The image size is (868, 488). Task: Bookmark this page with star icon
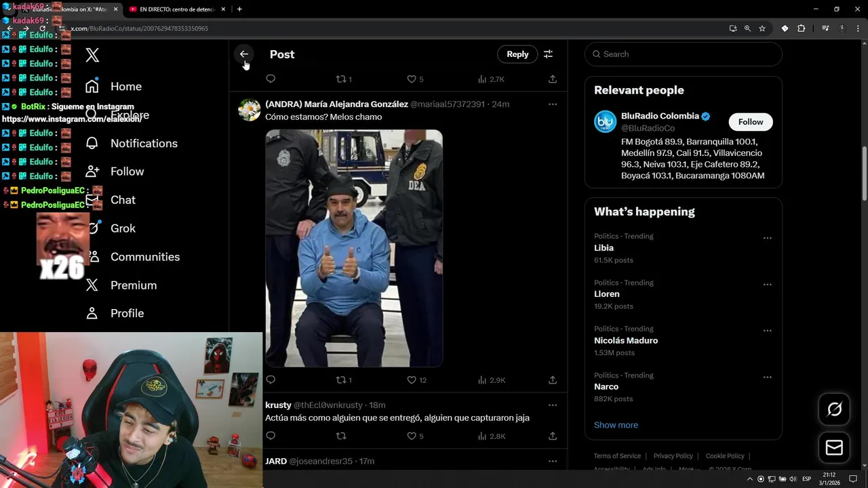click(762, 28)
